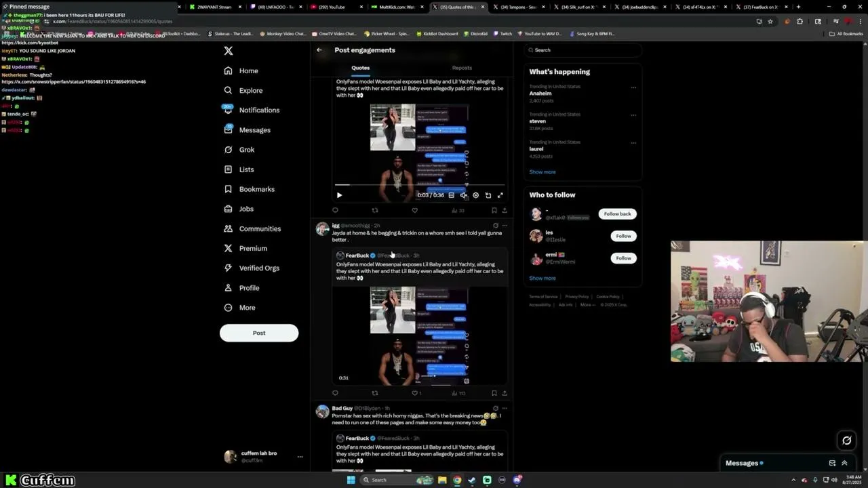Click the white Post button

259,333
